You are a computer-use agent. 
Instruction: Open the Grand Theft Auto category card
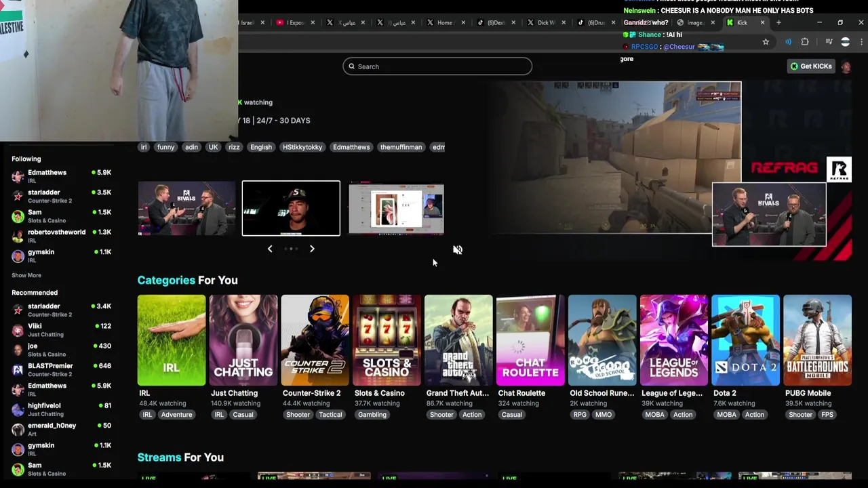tap(458, 340)
